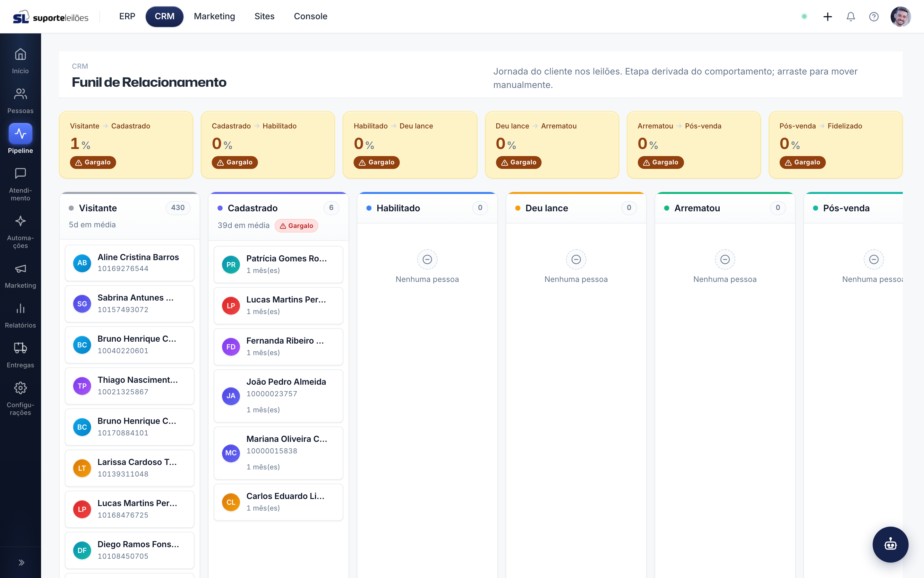Screen dimensions: 924x578
Task: Click Gargalo badge under Visitante → Cadastrado
Action: 93,162
